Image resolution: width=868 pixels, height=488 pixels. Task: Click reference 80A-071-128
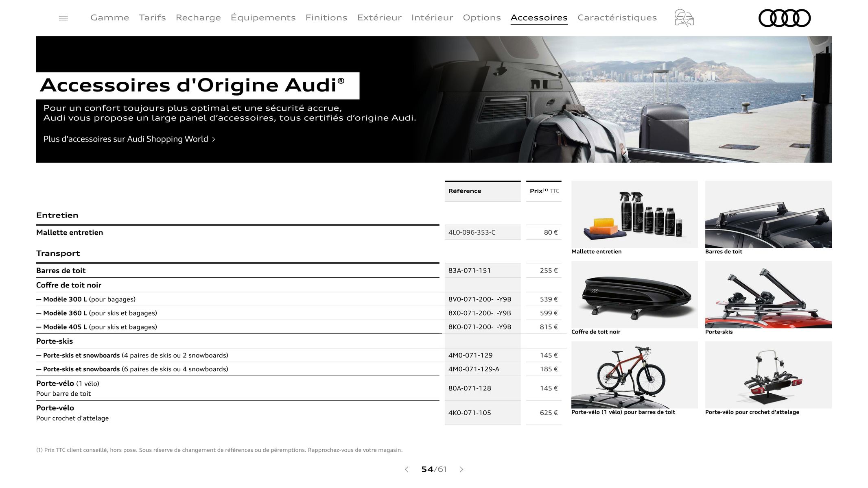pyautogui.click(x=470, y=388)
